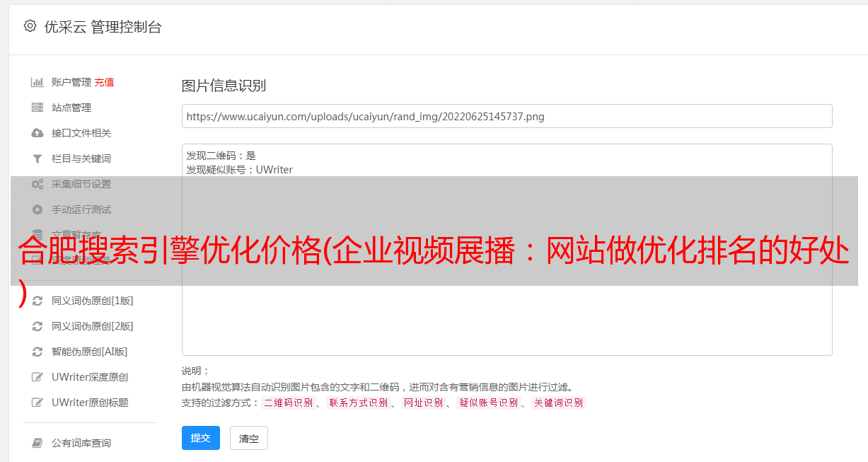Click the 网址识别 filter tag
The image size is (868, 462).
(423, 403)
